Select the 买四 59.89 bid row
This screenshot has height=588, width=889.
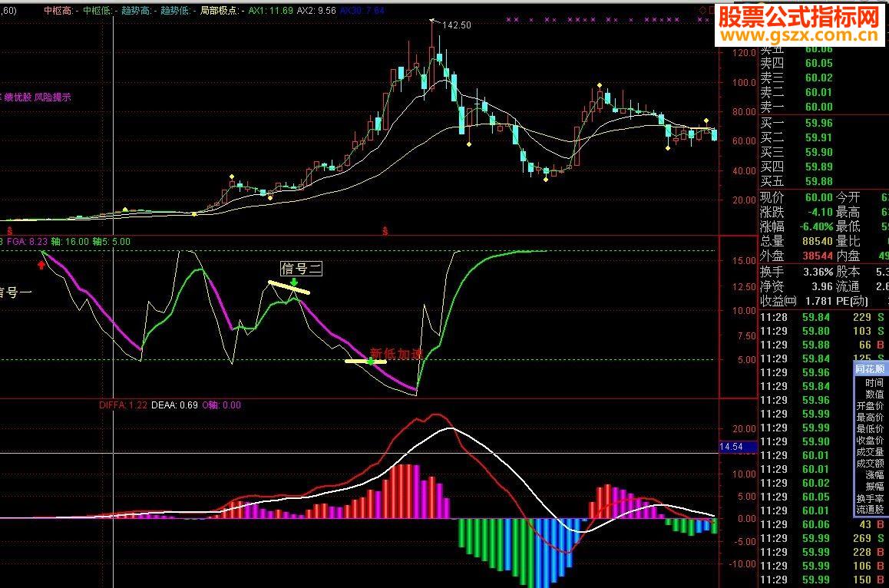pos(797,167)
